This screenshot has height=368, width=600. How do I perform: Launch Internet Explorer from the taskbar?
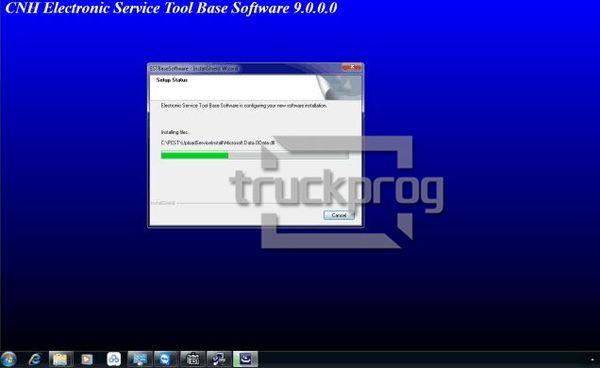(35, 359)
